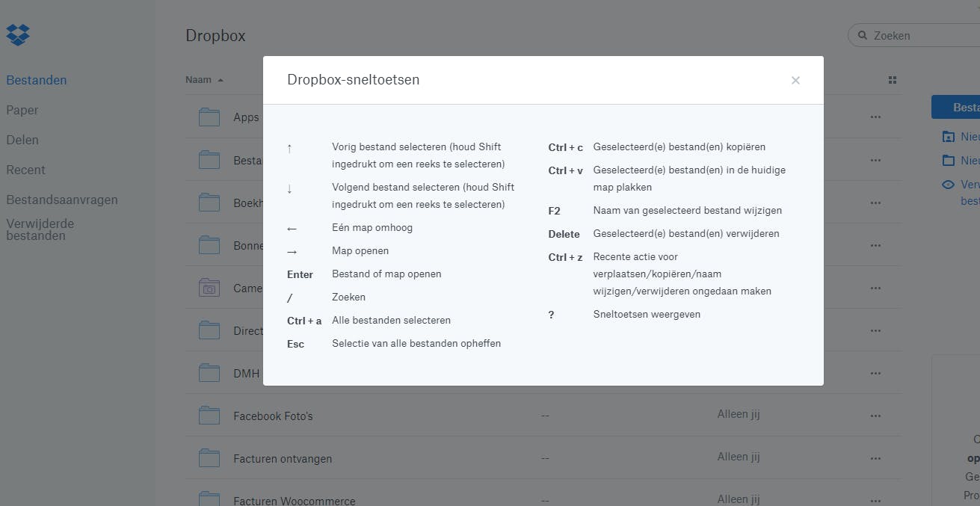Select Delen in the sidebar
The height and width of the screenshot is (506, 980).
tap(22, 140)
